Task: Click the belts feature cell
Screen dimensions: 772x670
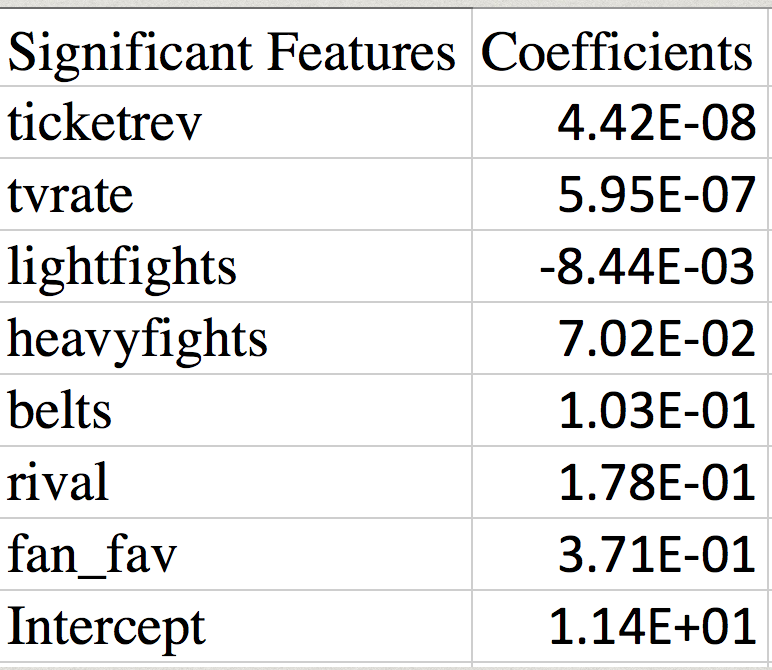Action: (x=60, y=411)
